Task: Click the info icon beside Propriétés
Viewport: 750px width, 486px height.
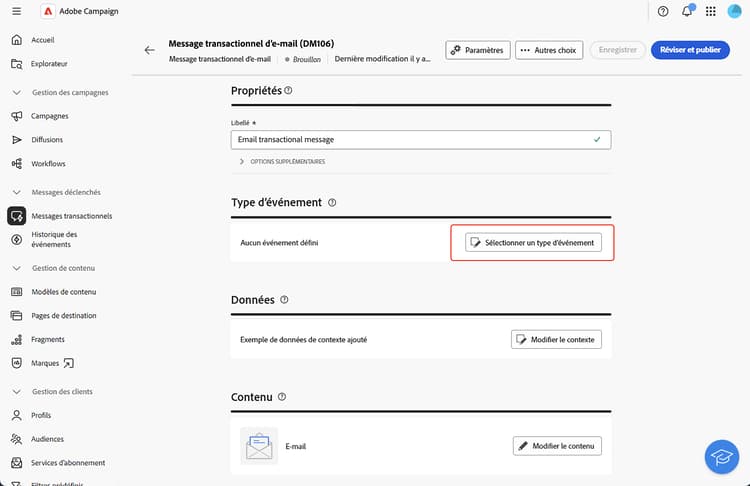Action: 288,90
